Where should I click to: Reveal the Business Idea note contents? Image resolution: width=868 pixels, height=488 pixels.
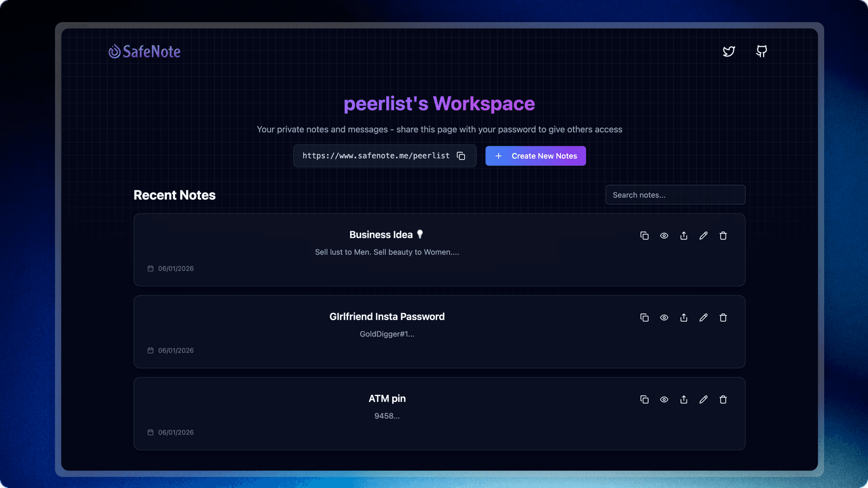click(x=664, y=235)
